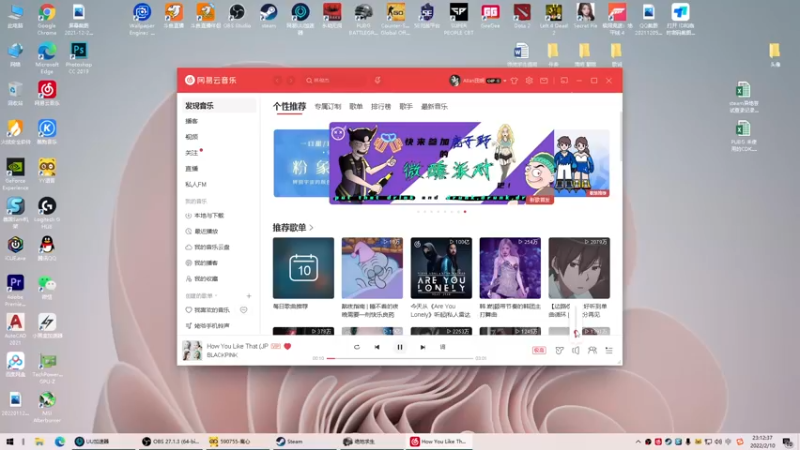Click the now playing album cover

(x=192, y=351)
